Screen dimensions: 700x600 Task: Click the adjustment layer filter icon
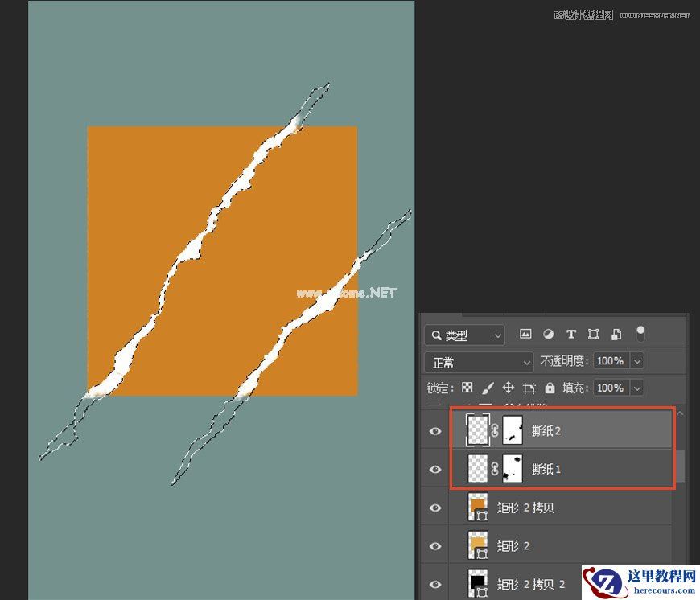click(548, 334)
